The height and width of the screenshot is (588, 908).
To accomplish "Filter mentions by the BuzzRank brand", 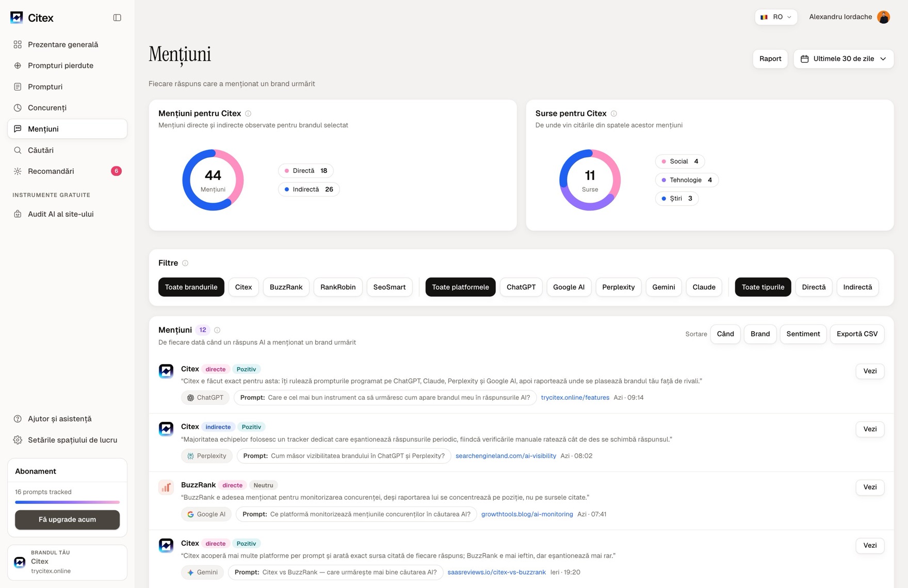I will [286, 287].
